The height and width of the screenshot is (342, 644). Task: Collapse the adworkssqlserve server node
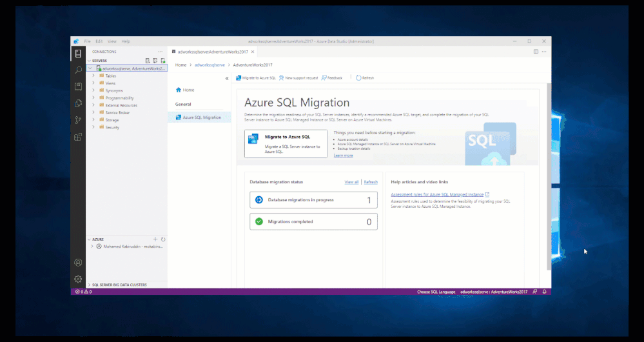tap(90, 68)
